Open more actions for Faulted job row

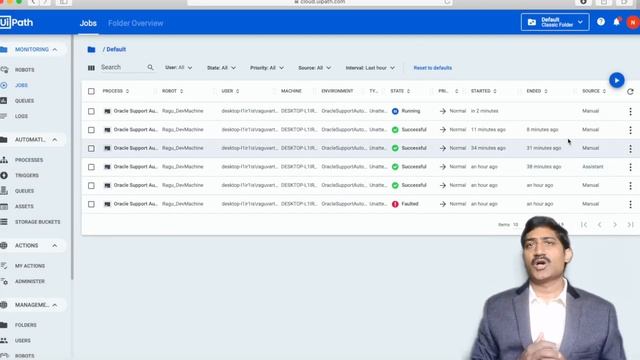[x=630, y=204]
